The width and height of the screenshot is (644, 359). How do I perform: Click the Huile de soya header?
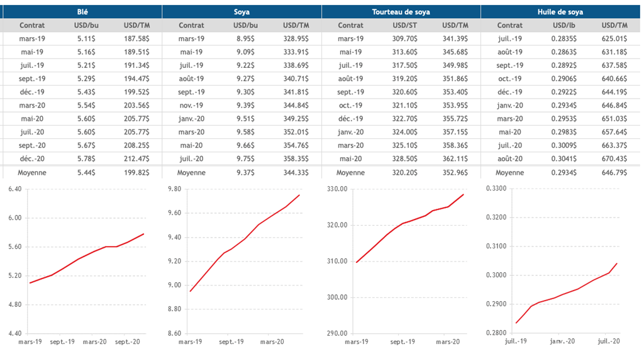[x=560, y=12]
